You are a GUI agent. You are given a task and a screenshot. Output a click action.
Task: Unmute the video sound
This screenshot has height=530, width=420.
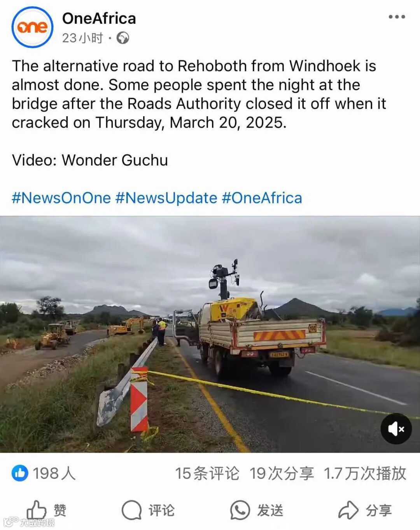coord(396,429)
